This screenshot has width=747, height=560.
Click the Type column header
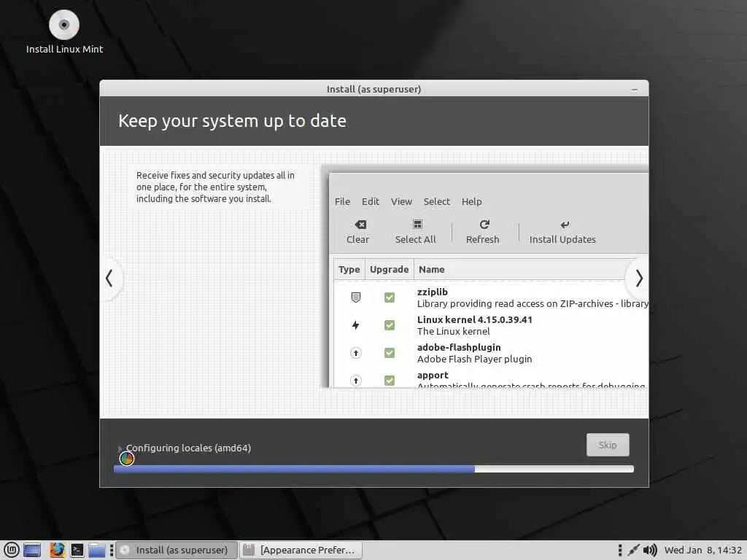(x=349, y=270)
